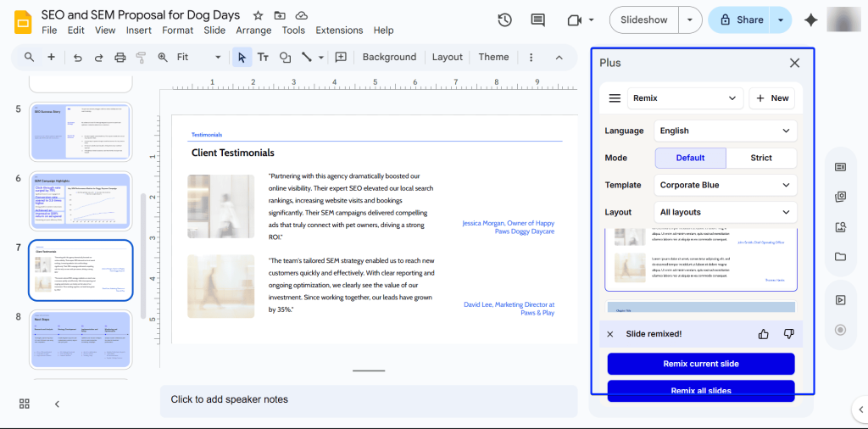This screenshot has width=868, height=429.
Task: Click the Gemini sparkle icon
Action: click(810, 20)
